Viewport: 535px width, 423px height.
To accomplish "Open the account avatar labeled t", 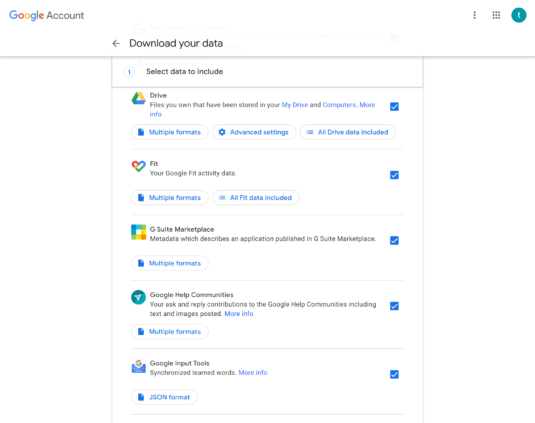I will click(519, 15).
